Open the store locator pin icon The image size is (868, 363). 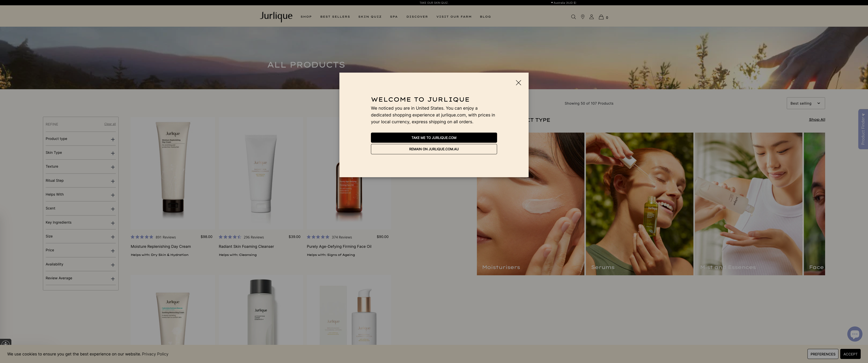pyautogui.click(x=583, y=17)
